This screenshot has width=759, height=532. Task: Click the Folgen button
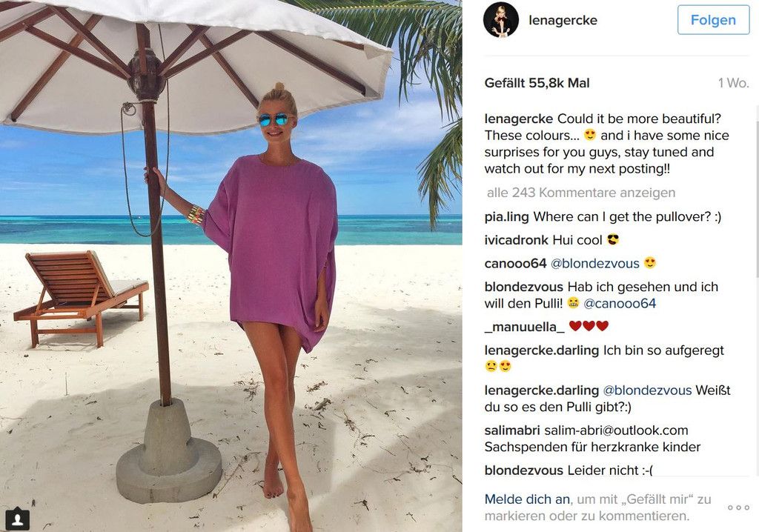713,20
